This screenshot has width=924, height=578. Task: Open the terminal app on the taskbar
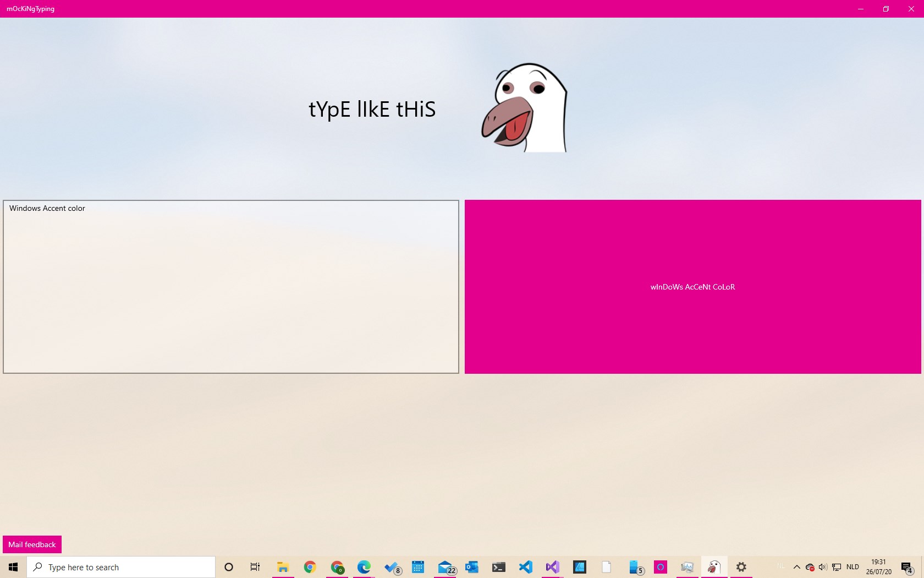[499, 567]
